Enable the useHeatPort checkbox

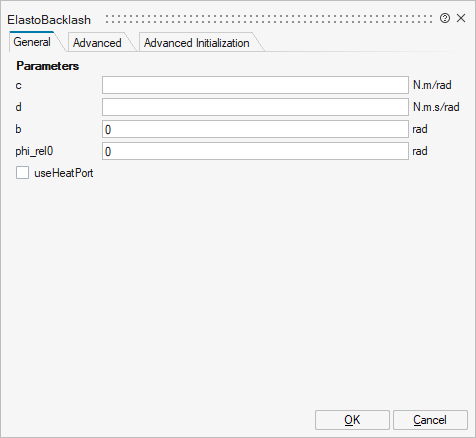[x=22, y=173]
